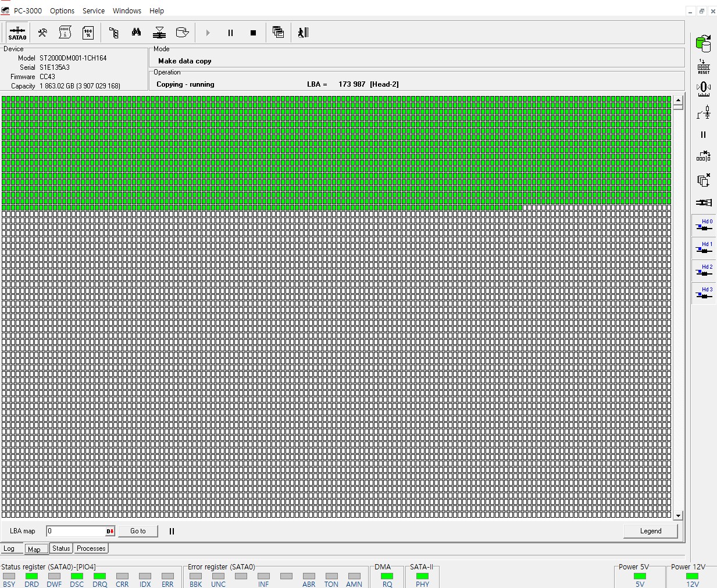Viewport: 717px width, 588px height.
Task: Click the Go to button
Action: 138,531
